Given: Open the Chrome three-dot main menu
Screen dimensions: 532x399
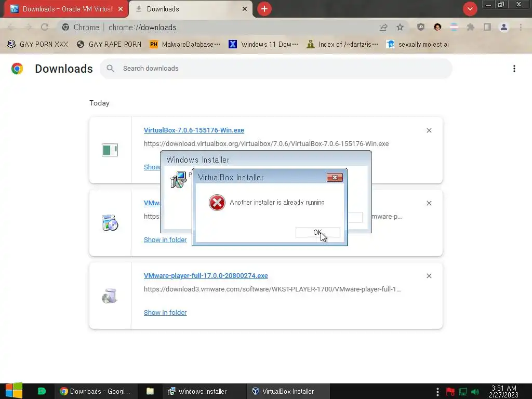Looking at the screenshot, I should pos(521,27).
